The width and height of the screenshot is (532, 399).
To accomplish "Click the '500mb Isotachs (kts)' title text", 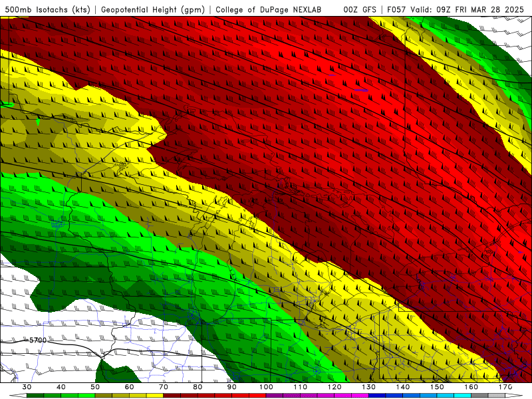I will tap(47, 9).
